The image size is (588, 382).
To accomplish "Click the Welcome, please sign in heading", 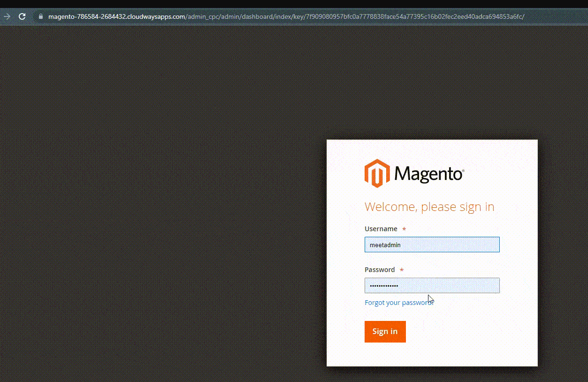I will 429,207.
